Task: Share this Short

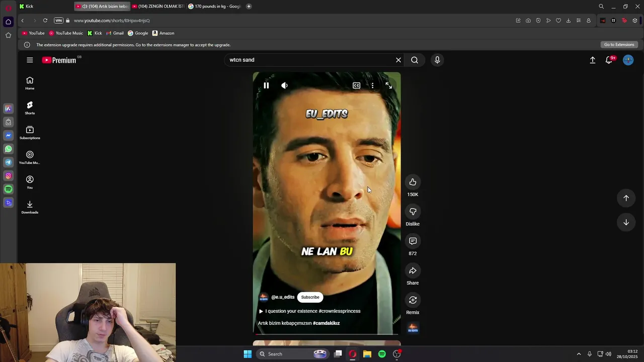Action: [x=413, y=271]
